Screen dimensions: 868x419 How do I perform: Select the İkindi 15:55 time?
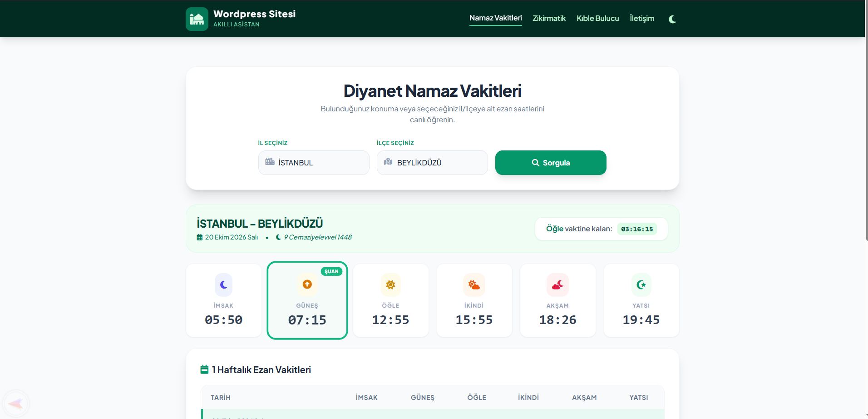pos(474,320)
